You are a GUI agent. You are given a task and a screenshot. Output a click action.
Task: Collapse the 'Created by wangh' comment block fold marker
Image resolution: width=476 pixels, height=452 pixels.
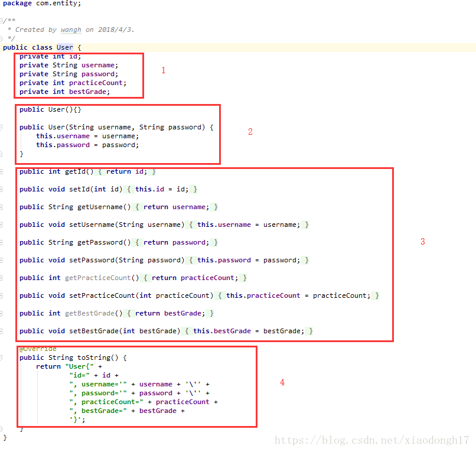1,21
